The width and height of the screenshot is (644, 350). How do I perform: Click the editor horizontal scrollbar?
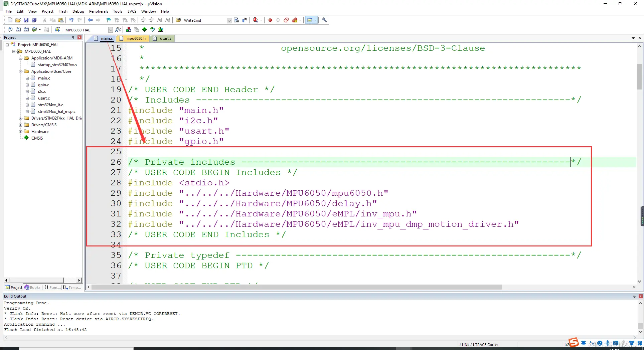click(297, 287)
